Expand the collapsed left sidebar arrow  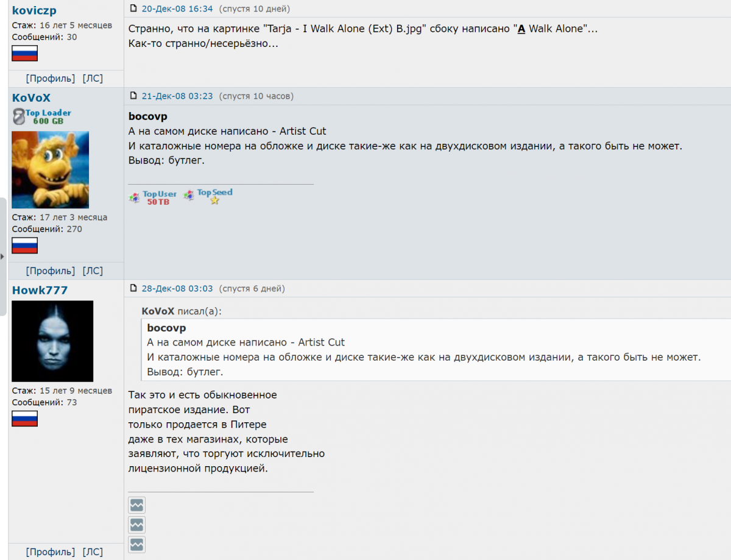2,257
